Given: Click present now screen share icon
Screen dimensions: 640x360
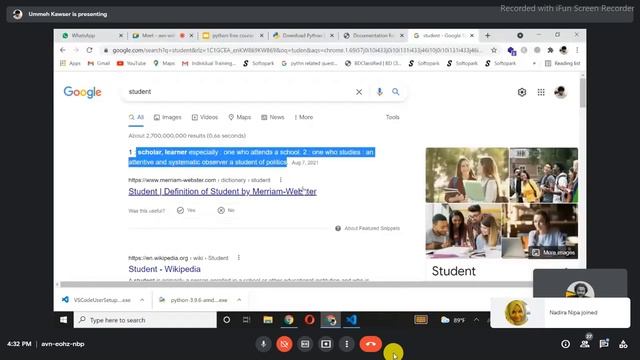Looking at the screenshot, I should coord(326,344).
